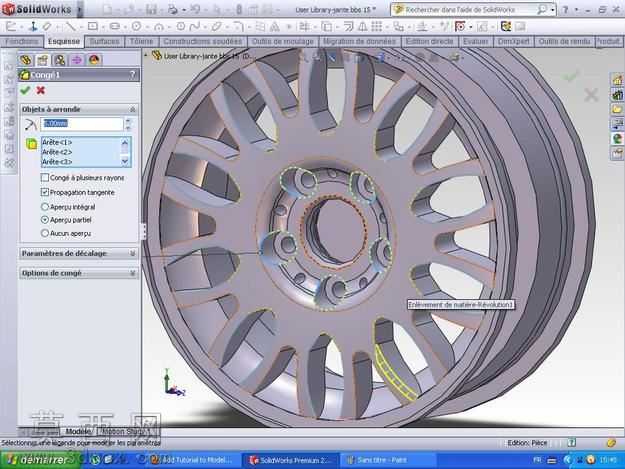
Task: Select the Slot sketch tool
Action: tap(115, 27)
